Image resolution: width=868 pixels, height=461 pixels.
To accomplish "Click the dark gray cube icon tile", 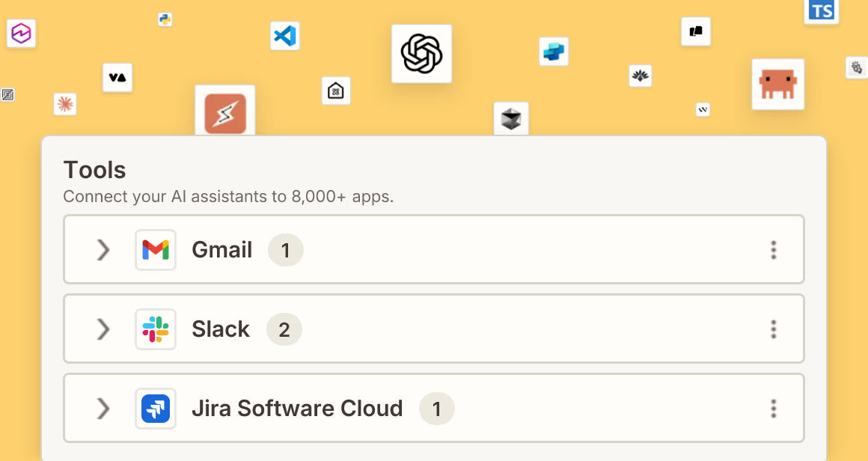I will coord(511,118).
